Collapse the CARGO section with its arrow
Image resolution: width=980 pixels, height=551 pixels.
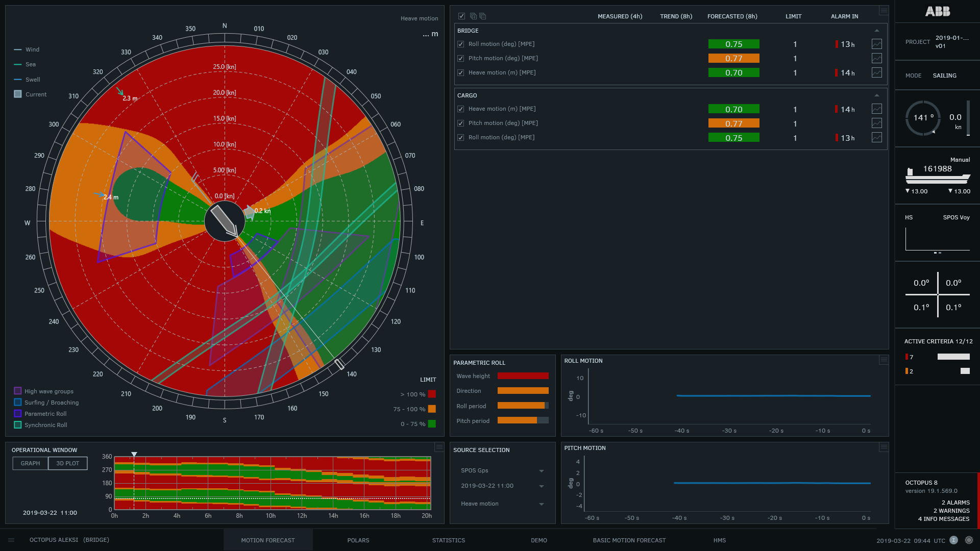pos(877,95)
